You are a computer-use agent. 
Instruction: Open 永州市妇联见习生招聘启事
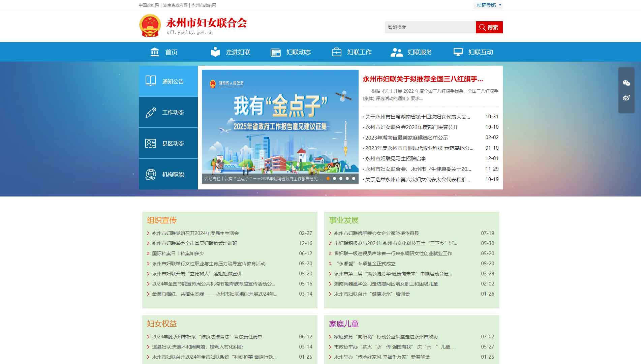tap(396, 158)
